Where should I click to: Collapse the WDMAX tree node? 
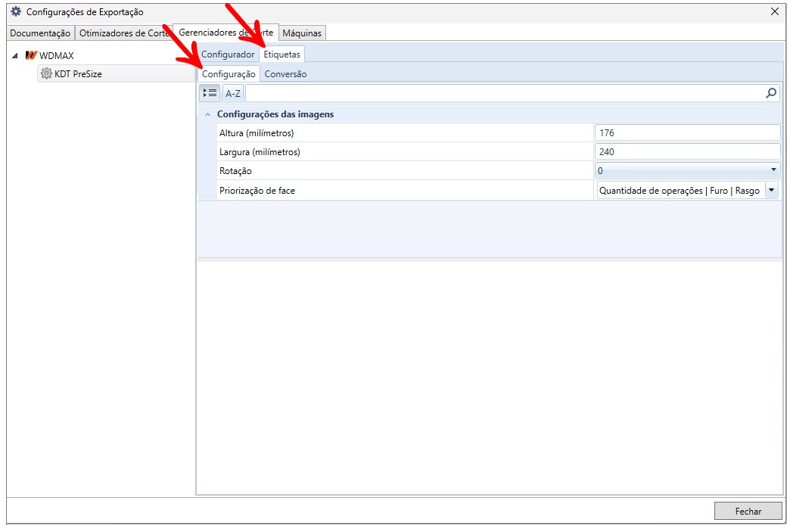pos(15,55)
